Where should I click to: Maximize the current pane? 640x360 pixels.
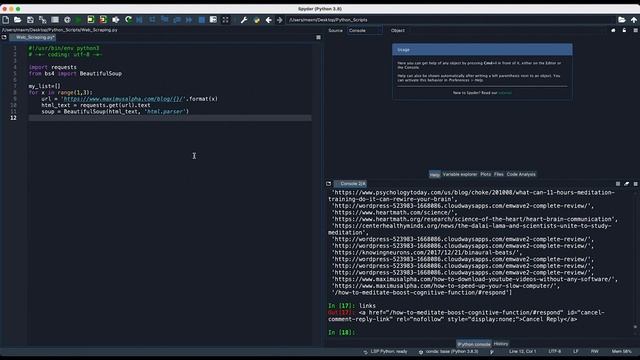[x=213, y=20]
